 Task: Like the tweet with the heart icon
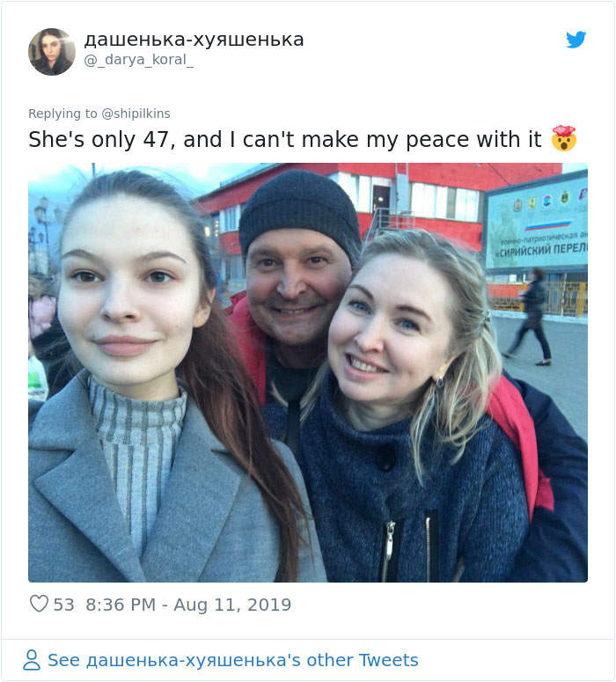39,604
